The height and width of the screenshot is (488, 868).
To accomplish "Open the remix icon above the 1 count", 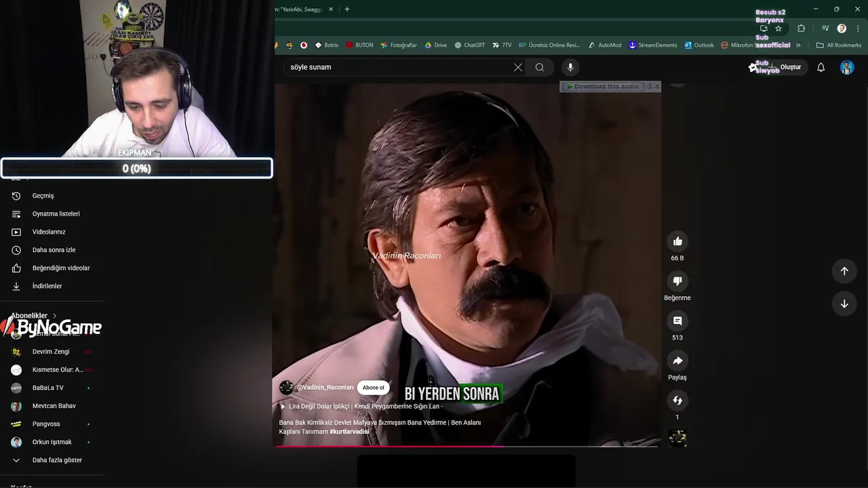I will click(677, 400).
